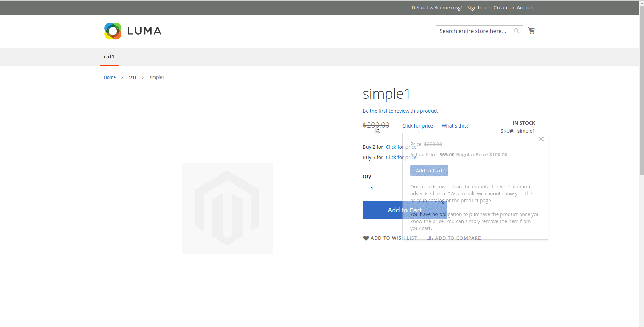Focus the Qty input field
Image resolution: width=644 pixels, height=327 pixels.
click(x=372, y=188)
